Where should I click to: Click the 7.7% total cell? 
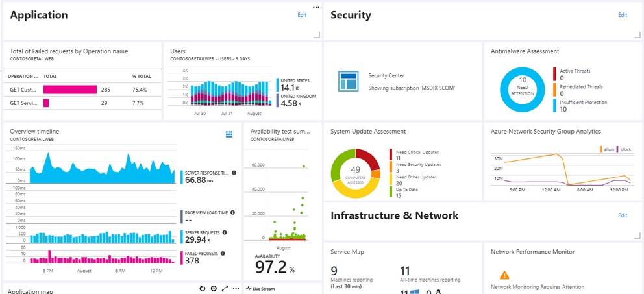[138, 103]
